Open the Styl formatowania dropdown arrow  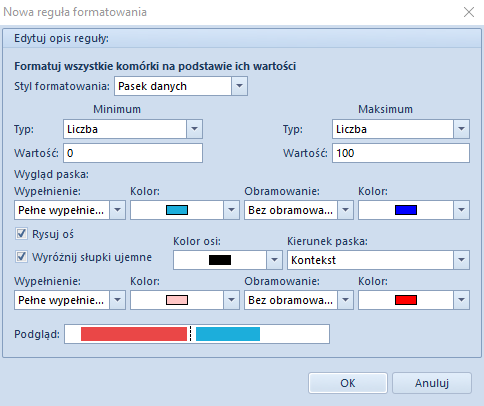(x=239, y=86)
